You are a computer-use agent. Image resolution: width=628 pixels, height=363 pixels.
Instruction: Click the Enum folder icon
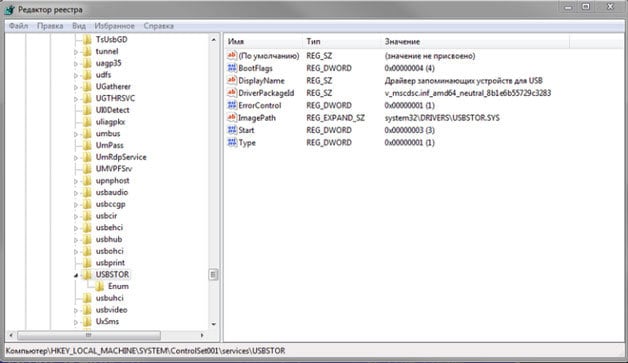point(99,286)
